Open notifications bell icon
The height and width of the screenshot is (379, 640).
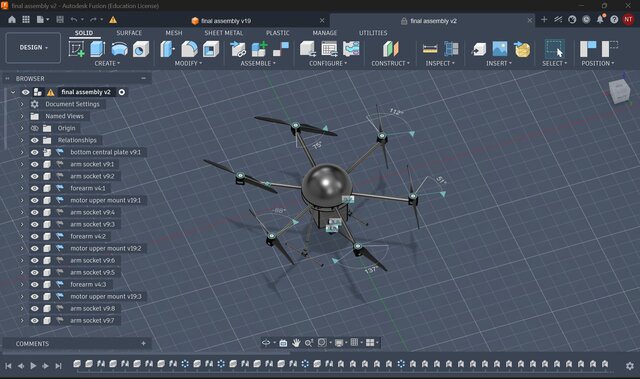pos(600,19)
